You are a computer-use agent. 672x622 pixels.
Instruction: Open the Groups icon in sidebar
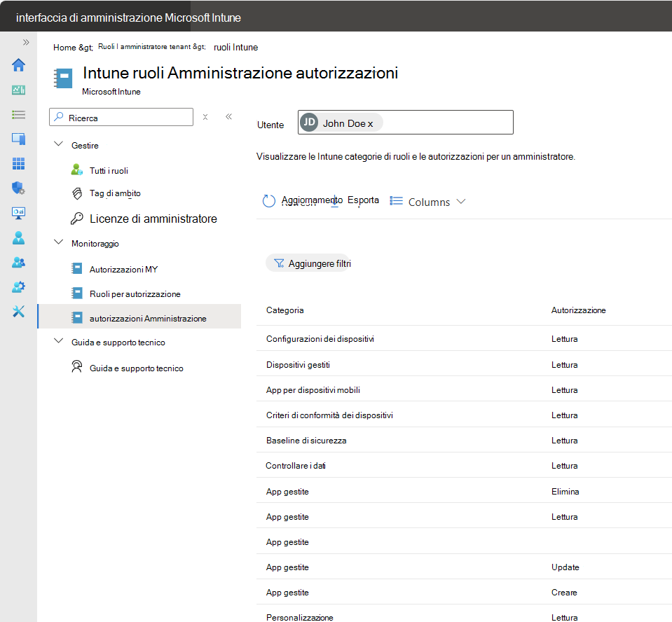click(18, 262)
